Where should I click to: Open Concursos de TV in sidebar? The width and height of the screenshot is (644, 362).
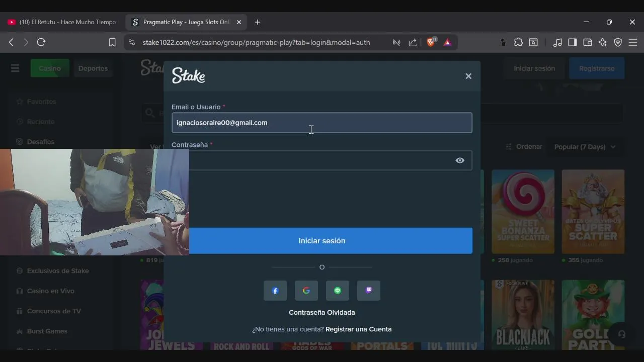[x=54, y=311]
